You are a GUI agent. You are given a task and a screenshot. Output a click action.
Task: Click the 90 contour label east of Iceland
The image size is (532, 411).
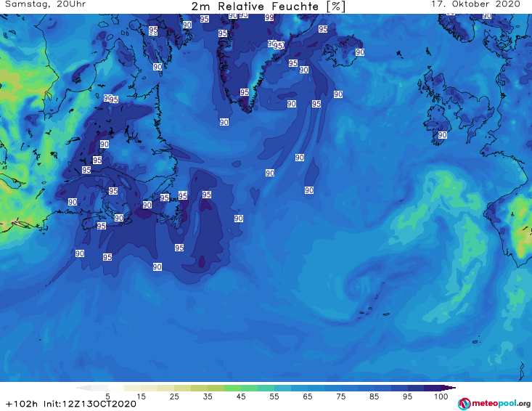pos(360,52)
